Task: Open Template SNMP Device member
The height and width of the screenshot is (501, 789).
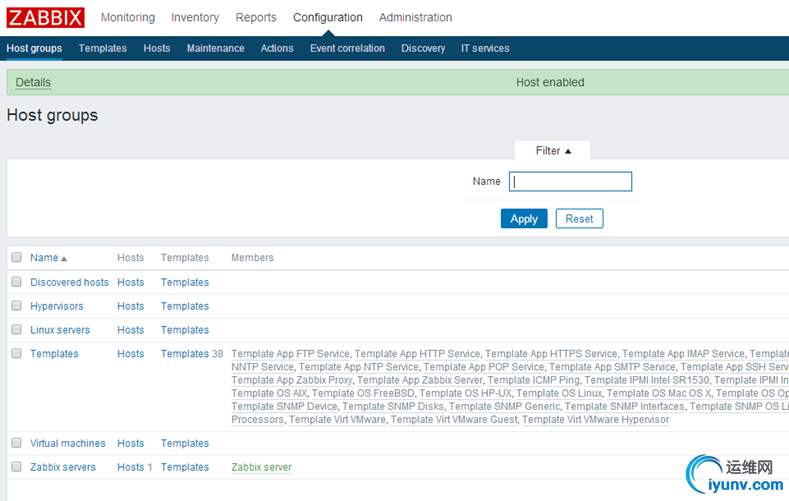Action: pyautogui.click(x=284, y=406)
